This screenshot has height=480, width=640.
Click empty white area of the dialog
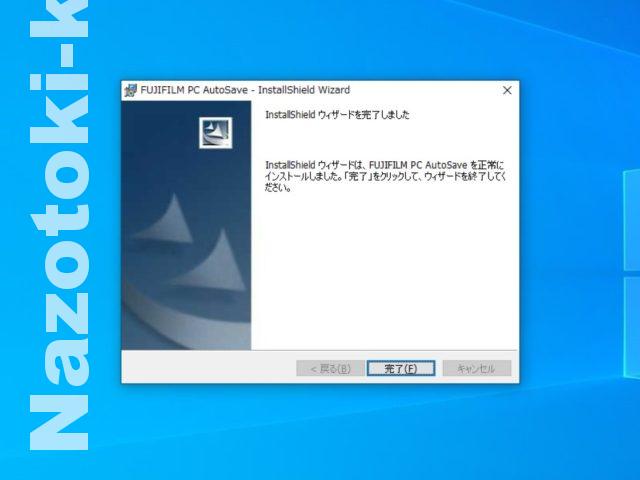[385, 280]
